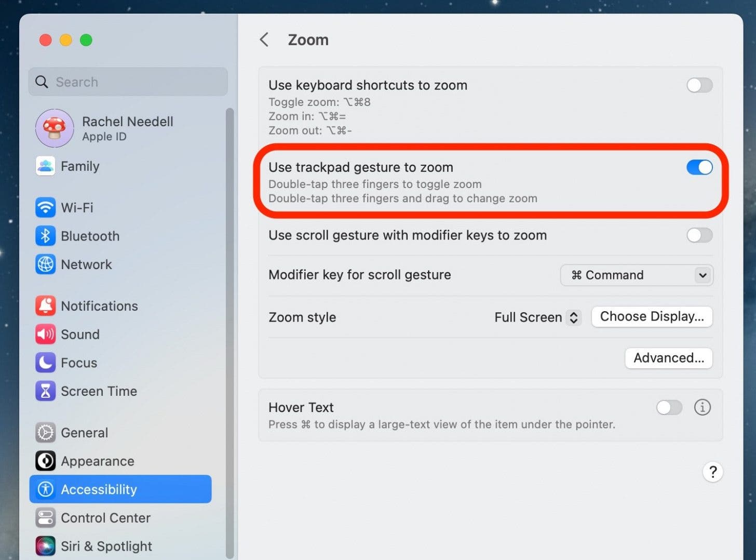The width and height of the screenshot is (756, 560).
Task: Toggle Hover Text switch on
Action: pos(669,407)
